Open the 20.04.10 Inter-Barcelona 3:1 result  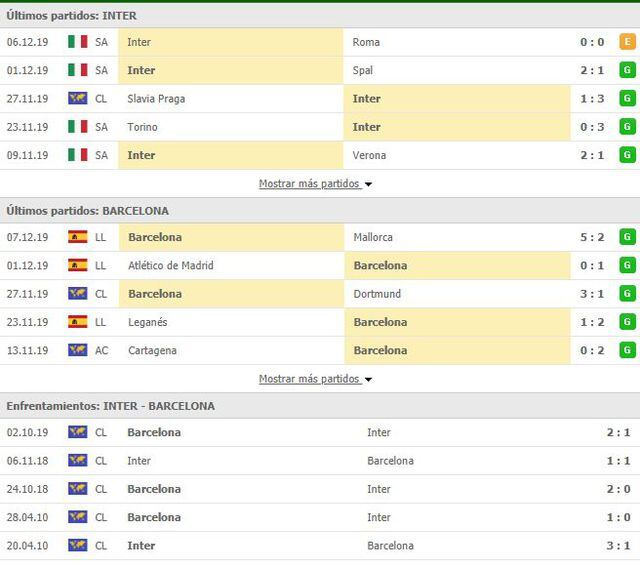tap(619, 546)
